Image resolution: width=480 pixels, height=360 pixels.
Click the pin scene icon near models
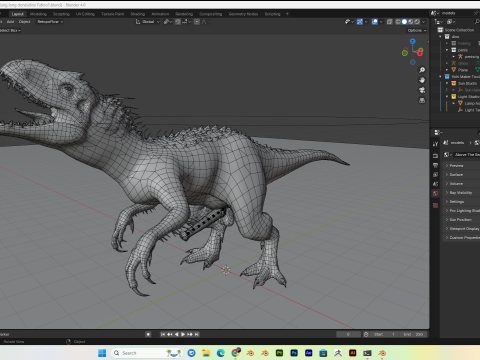tap(476, 13)
